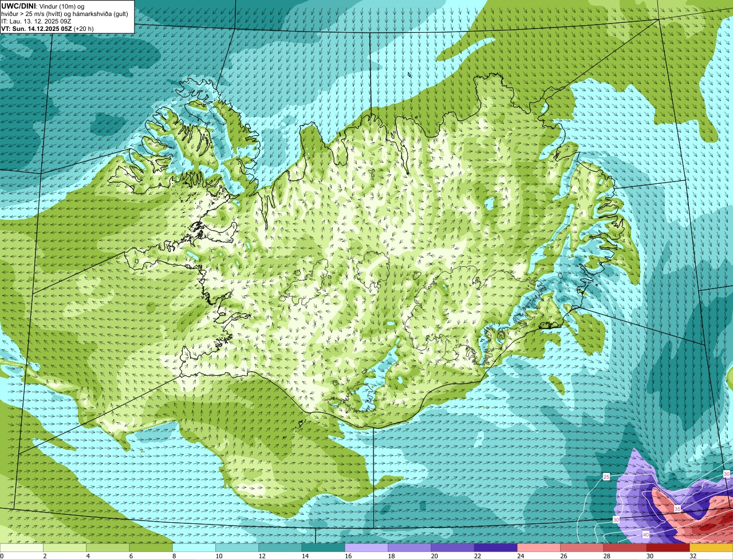Pick the pale cyan 8–10 m/s swatch
733x560 pixels.
194,547
